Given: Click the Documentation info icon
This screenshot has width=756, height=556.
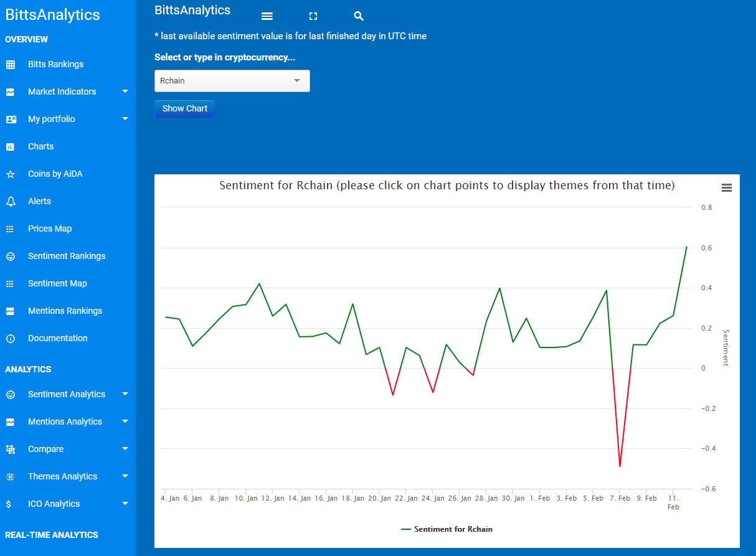Looking at the screenshot, I should point(10,338).
